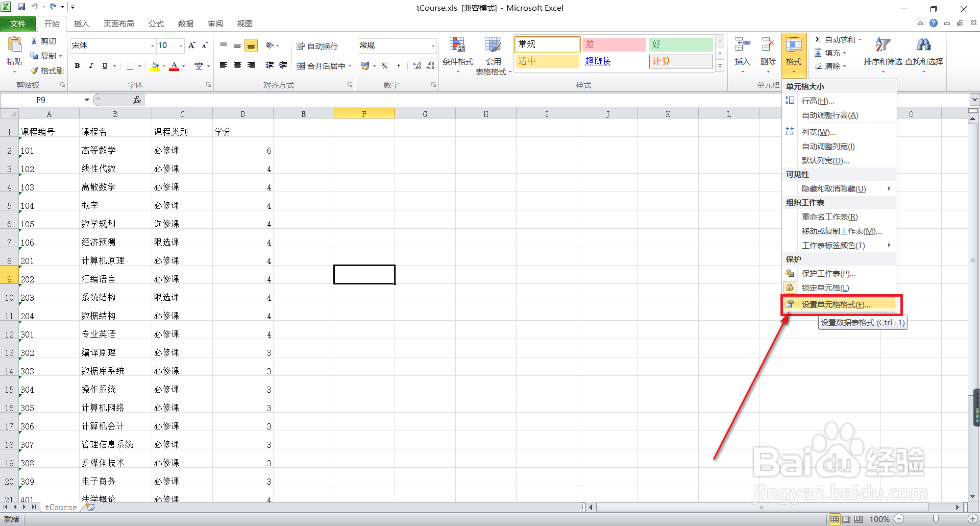
Task: Toggle Italic formatting
Action: (91, 66)
